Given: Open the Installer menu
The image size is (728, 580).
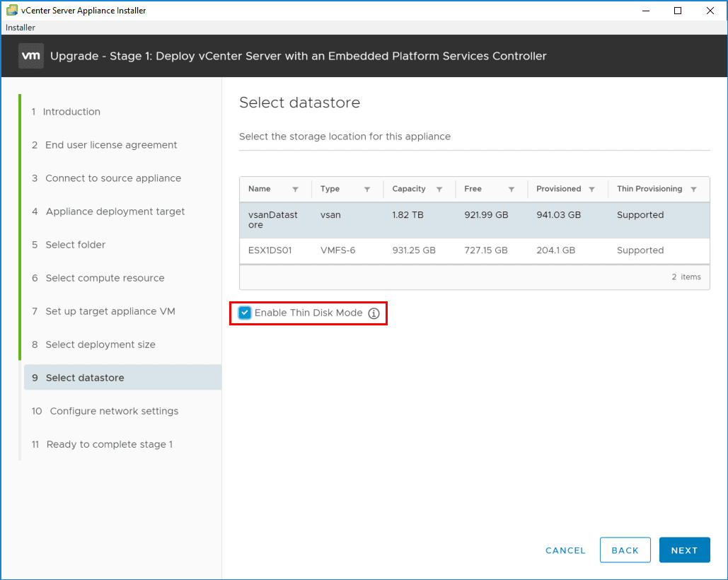Looking at the screenshot, I should click(x=21, y=28).
